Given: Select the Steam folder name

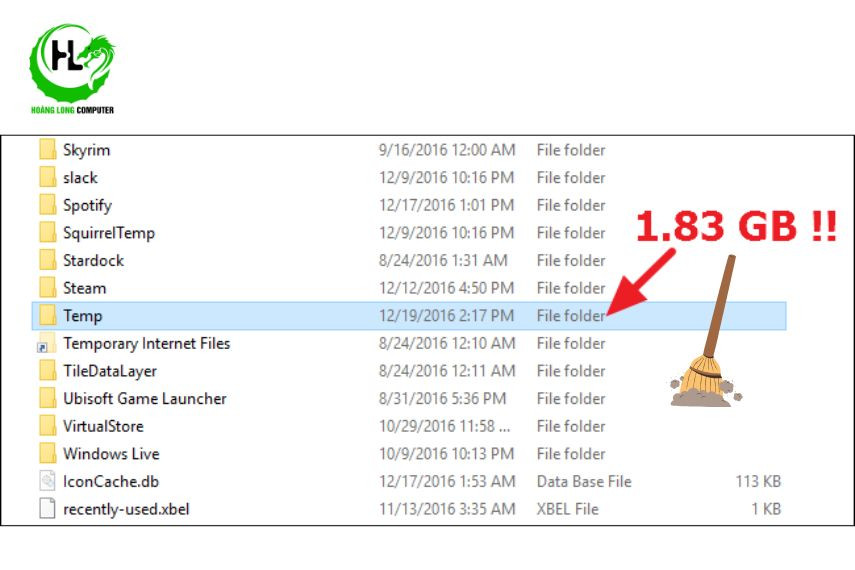Looking at the screenshot, I should (85, 289).
